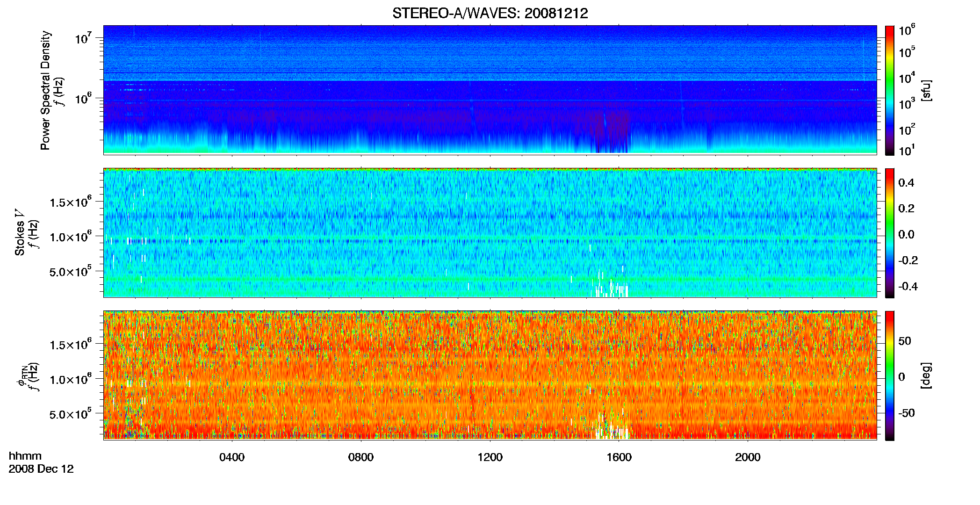Select the 0.2 label on Stokes colorbar

(906, 209)
